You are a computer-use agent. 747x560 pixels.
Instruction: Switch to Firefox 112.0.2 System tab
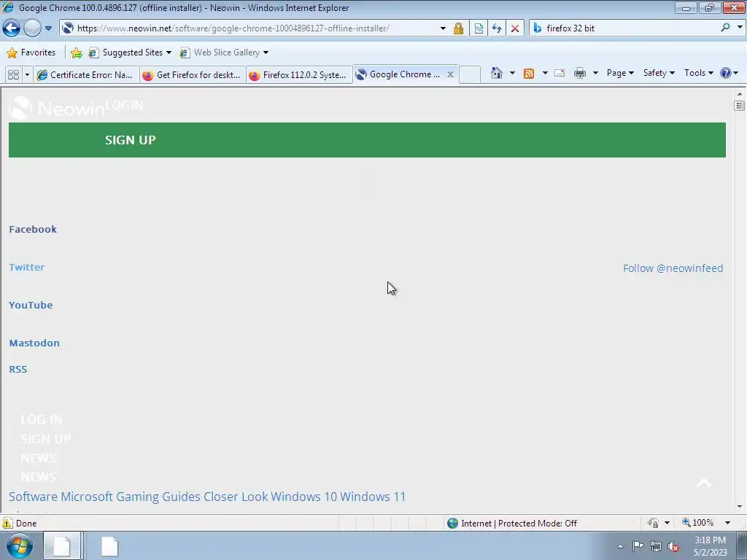point(299,75)
